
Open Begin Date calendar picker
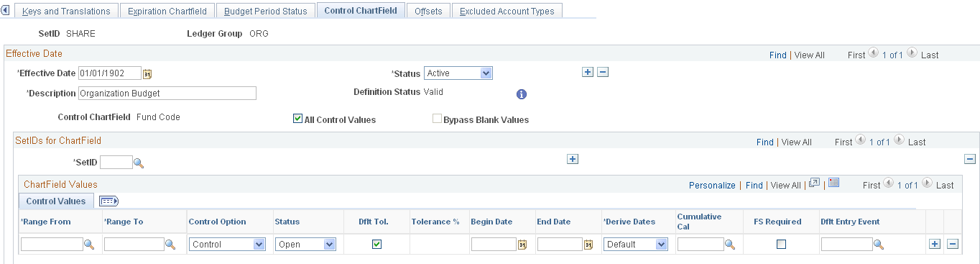pyautogui.click(x=522, y=245)
